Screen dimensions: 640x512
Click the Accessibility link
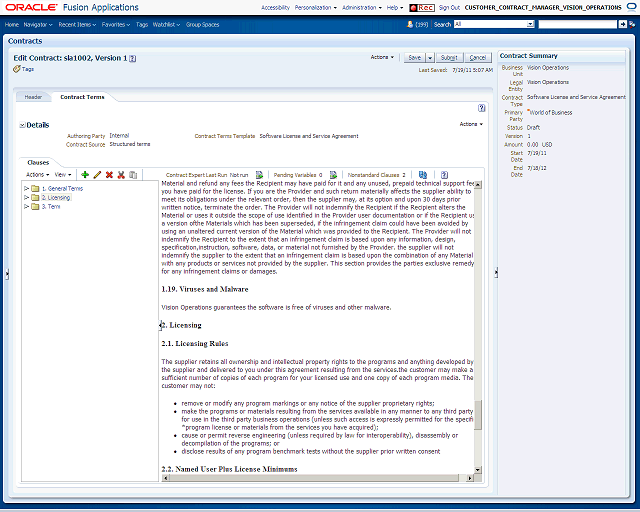click(276, 7)
